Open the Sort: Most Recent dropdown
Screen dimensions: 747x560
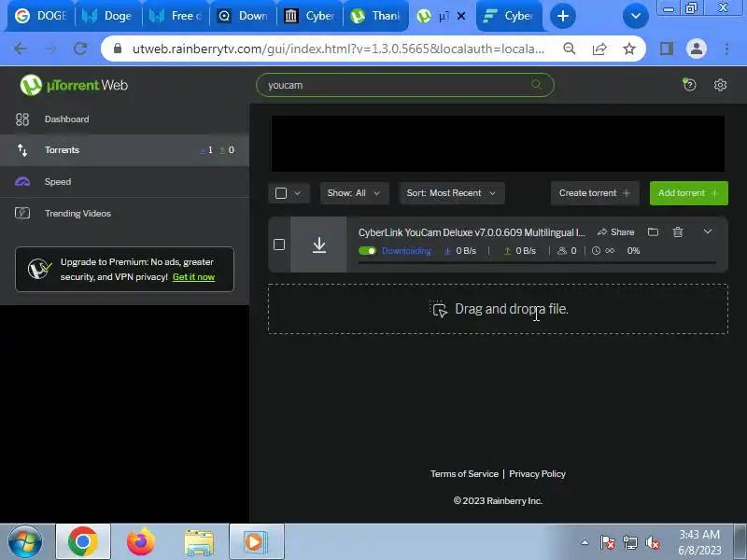click(452, 193)
